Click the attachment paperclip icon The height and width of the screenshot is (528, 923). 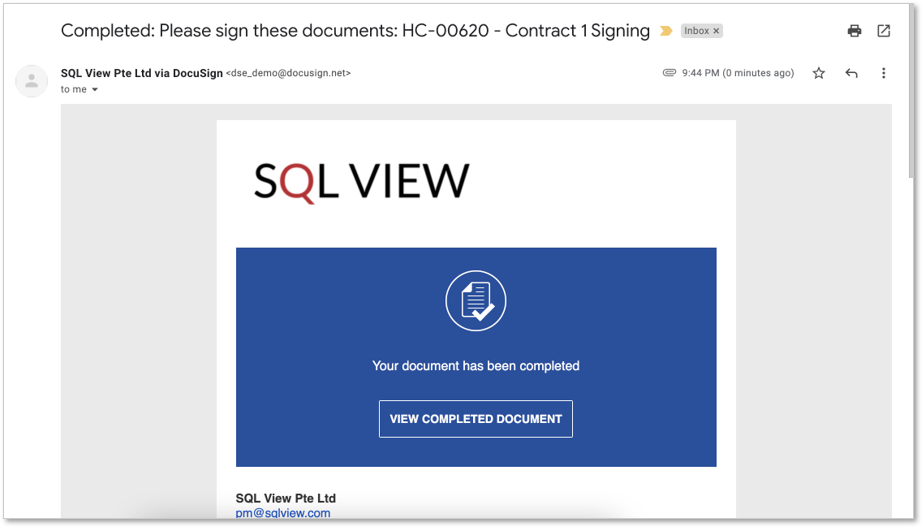[x=669, y=72]
